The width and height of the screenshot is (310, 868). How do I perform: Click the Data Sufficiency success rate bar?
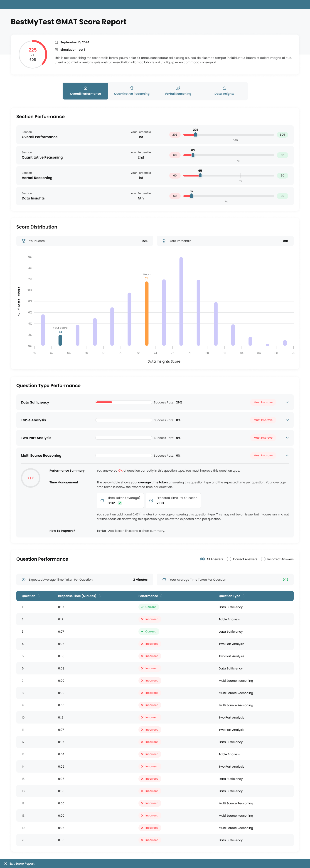[x=123, y=402]
